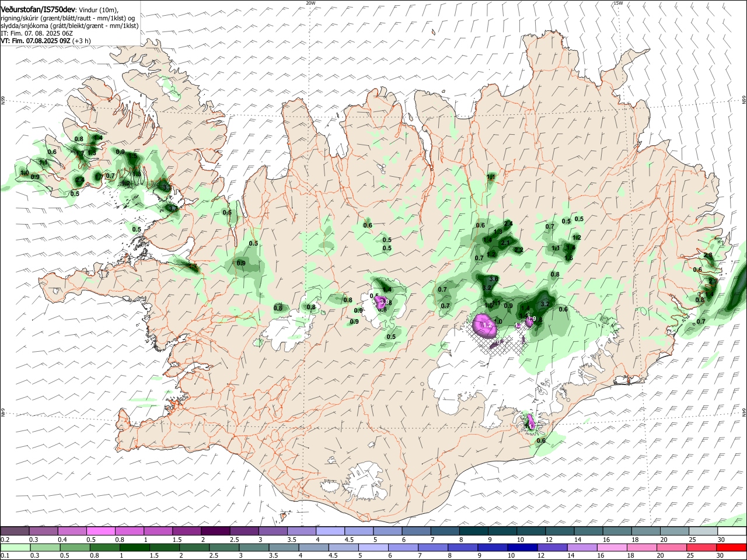Select the lower legend swatch between 25 and 30
The width and height of the screenshot is (747, 560).
click(x=700, y=547)
